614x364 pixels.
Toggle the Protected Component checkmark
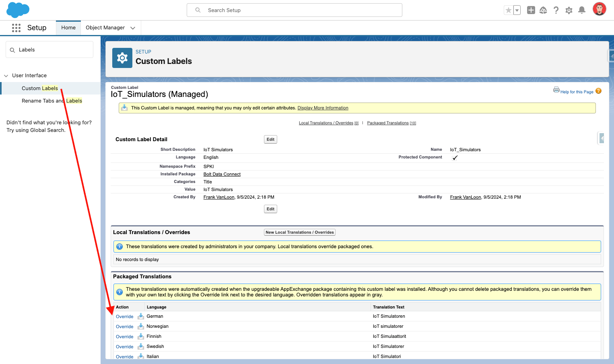455,158
